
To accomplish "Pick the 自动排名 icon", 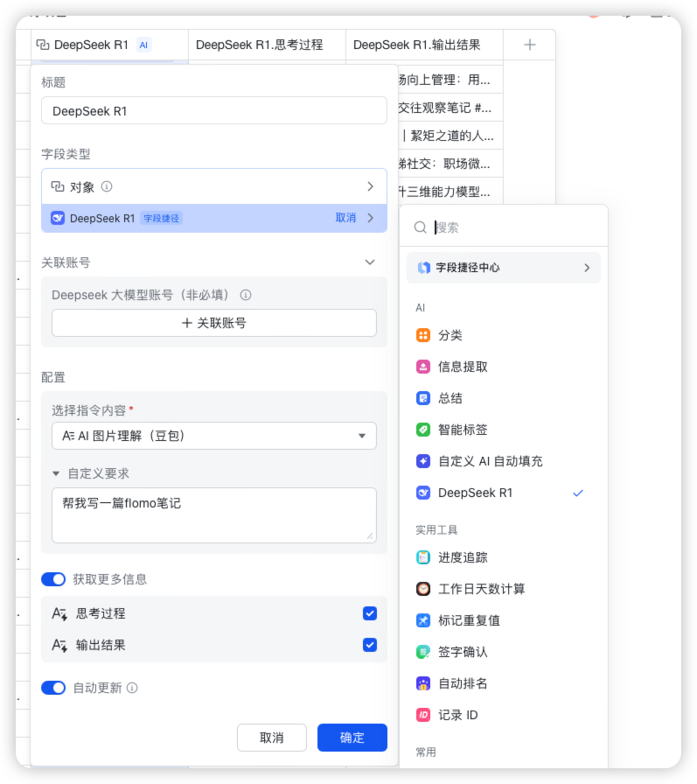I will pyautogui.click(x=422, y=683).
